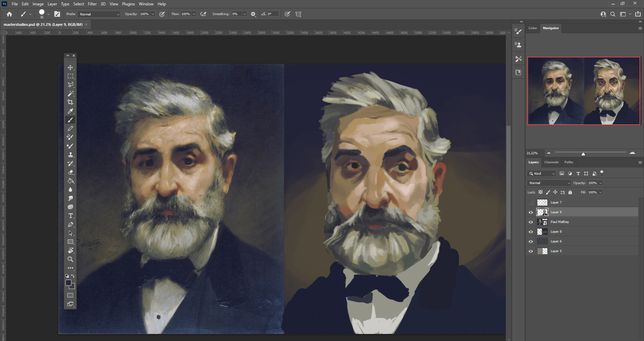The image size is (644, 341).
Task: Filter layers by Type using text icon
Action: pyautogui.click(x=578, y=173)
